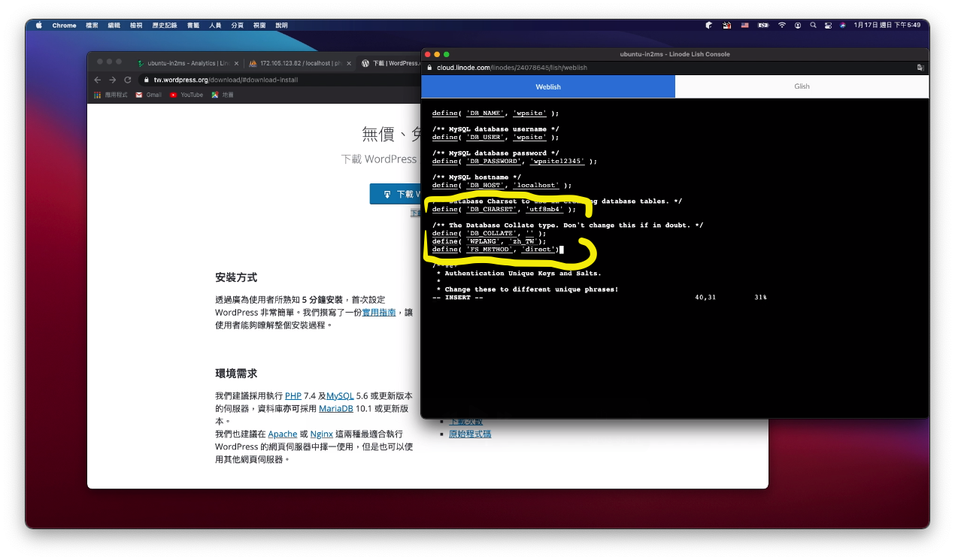Viewport: 955px width, 560px height.
Task: Open the MariaDB link
Action: [335, 409]
